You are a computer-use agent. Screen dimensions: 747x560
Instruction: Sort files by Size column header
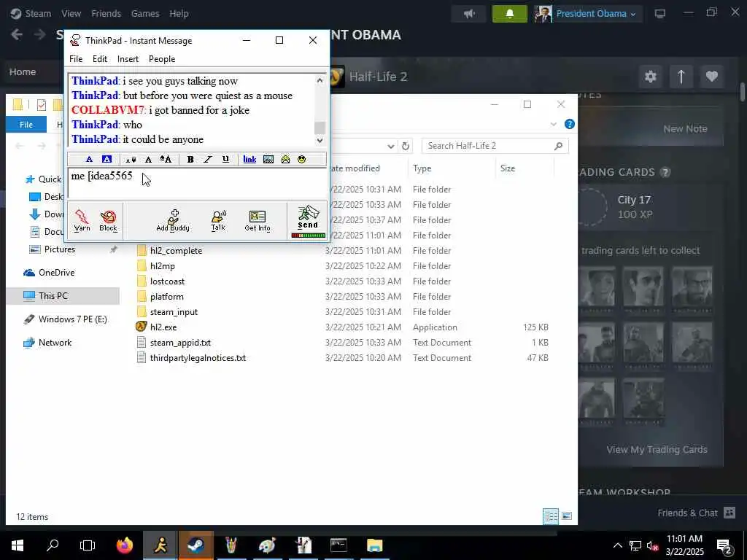508,168
